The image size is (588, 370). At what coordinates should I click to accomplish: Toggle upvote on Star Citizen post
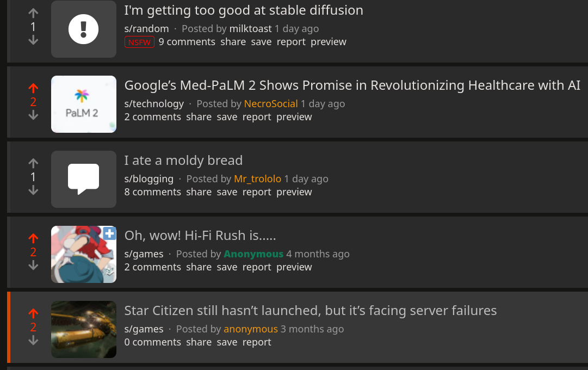[33, 313]
